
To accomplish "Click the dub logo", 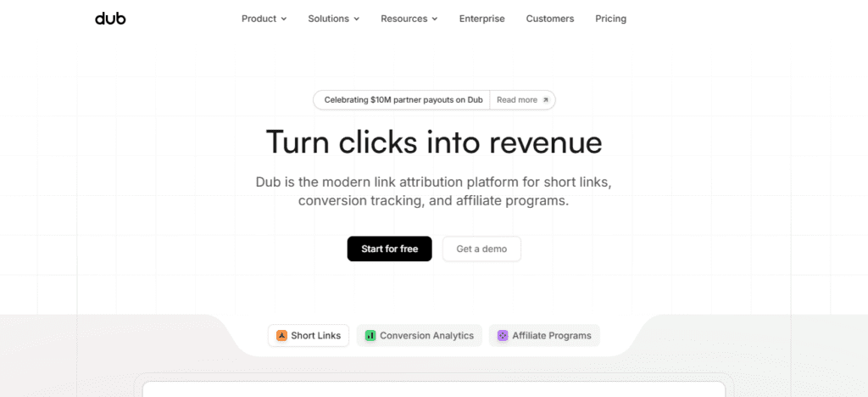I will tap(110, 19).
